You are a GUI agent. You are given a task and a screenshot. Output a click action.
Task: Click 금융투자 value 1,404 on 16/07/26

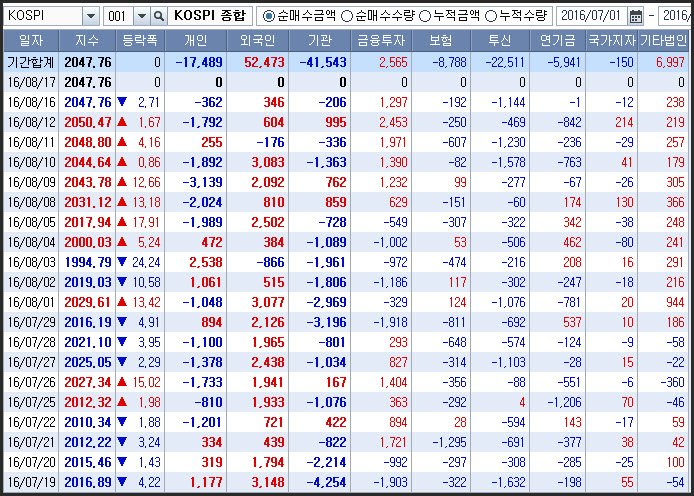pos(393,382)
